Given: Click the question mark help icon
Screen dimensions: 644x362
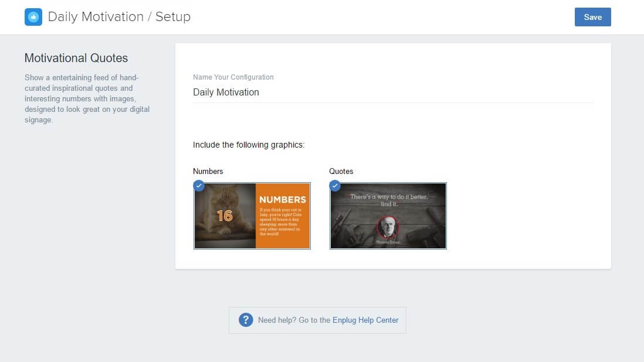Looking at the screenshot, I should [246, 320].
